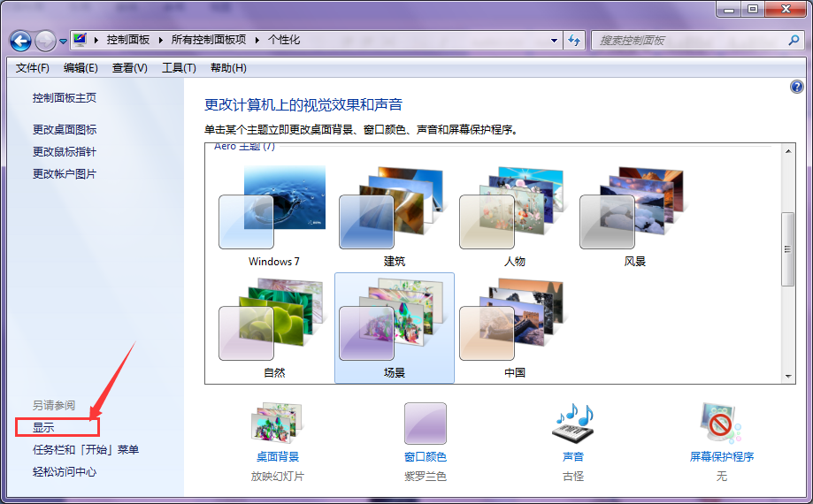This screenshot has width=813, height=504.
Task: Select the 场景 theme
Action: click(x=394, y=327)
